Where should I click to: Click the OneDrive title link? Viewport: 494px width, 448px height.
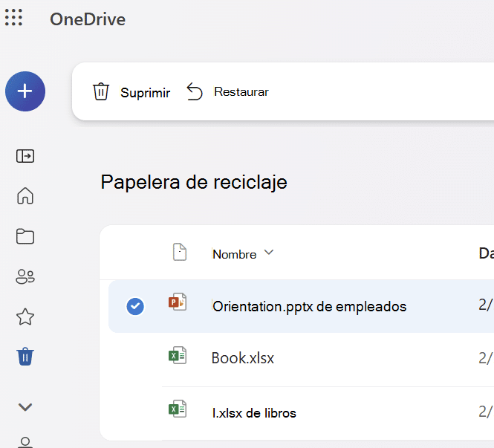click(88, 19)
